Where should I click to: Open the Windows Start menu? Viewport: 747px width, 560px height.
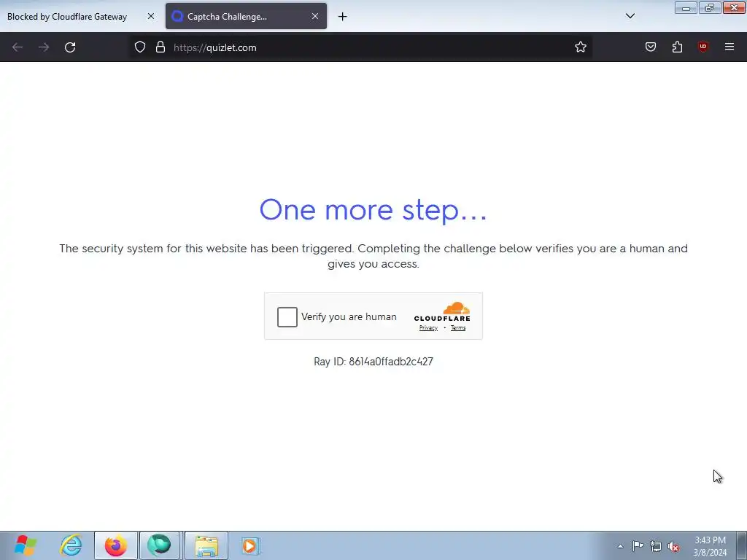pyautogui.click(x=26, y=545)
